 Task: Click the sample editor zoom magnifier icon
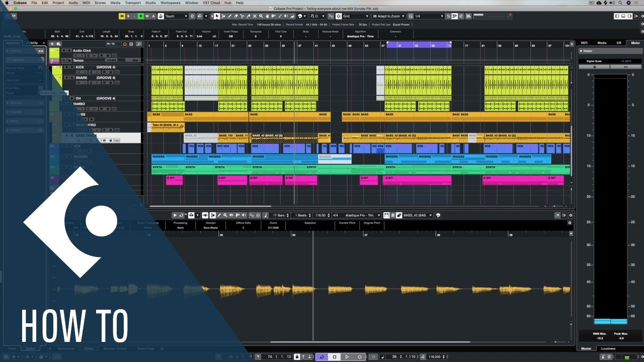point(225,215)
